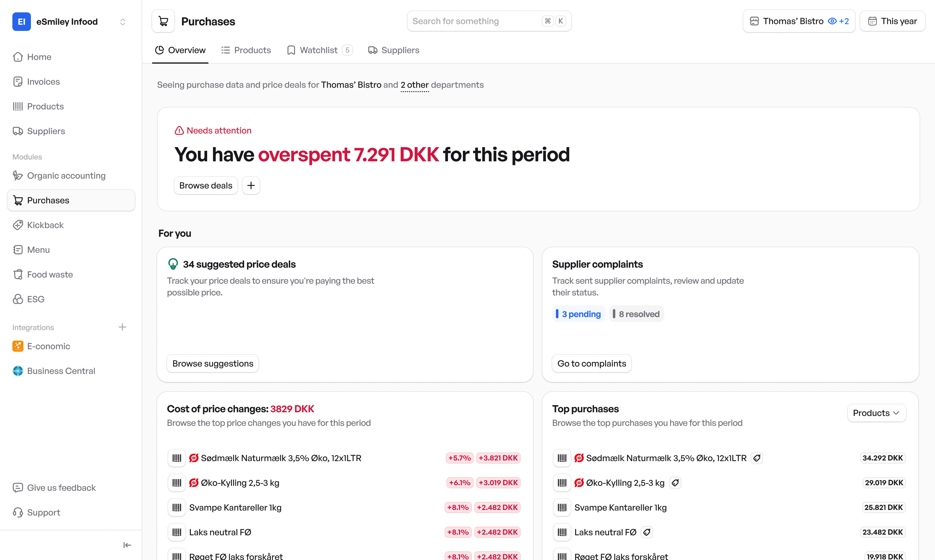Viewport: 935px width, 560px height.
Task: Open the Business Central integration
Action: pos(61,371)
